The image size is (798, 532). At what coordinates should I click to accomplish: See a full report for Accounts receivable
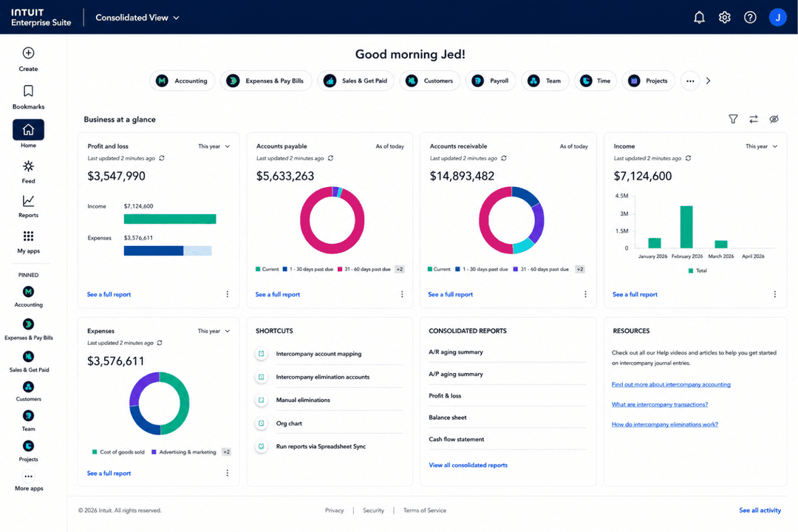(x=451, y=294)
